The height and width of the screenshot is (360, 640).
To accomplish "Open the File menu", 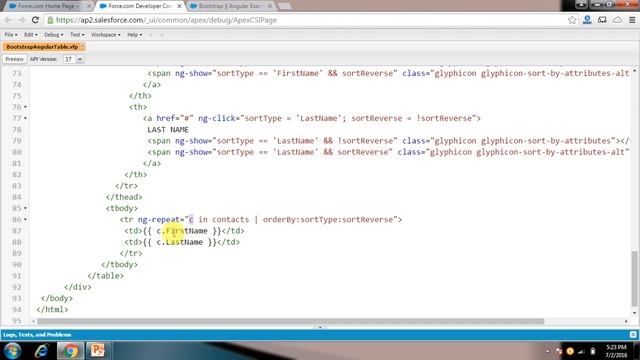I will click(x=11, y=35).
